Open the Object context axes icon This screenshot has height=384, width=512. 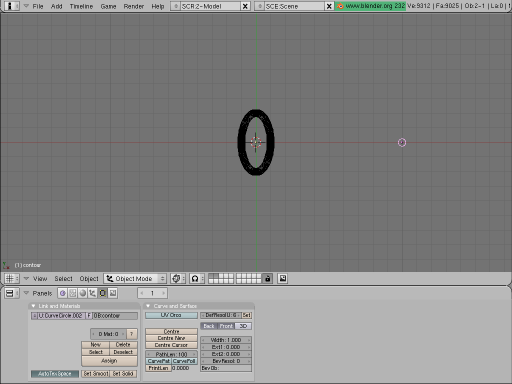coord(92,293)
